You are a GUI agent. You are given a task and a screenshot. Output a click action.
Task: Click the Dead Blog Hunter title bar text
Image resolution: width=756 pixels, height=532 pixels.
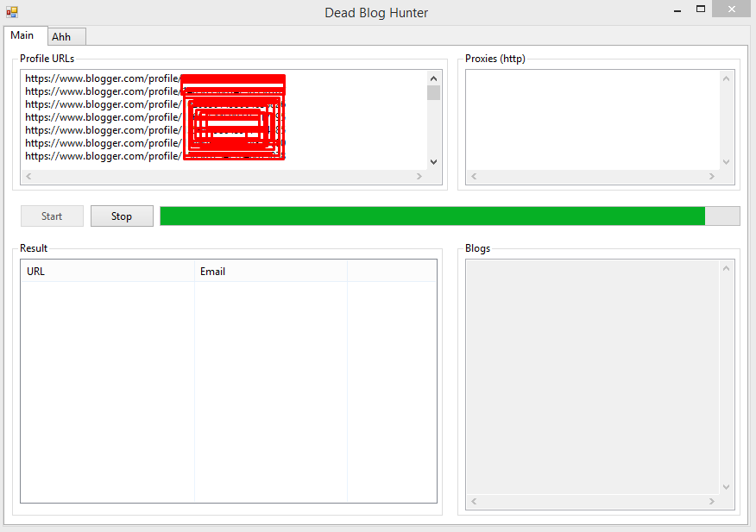(376, 13)
